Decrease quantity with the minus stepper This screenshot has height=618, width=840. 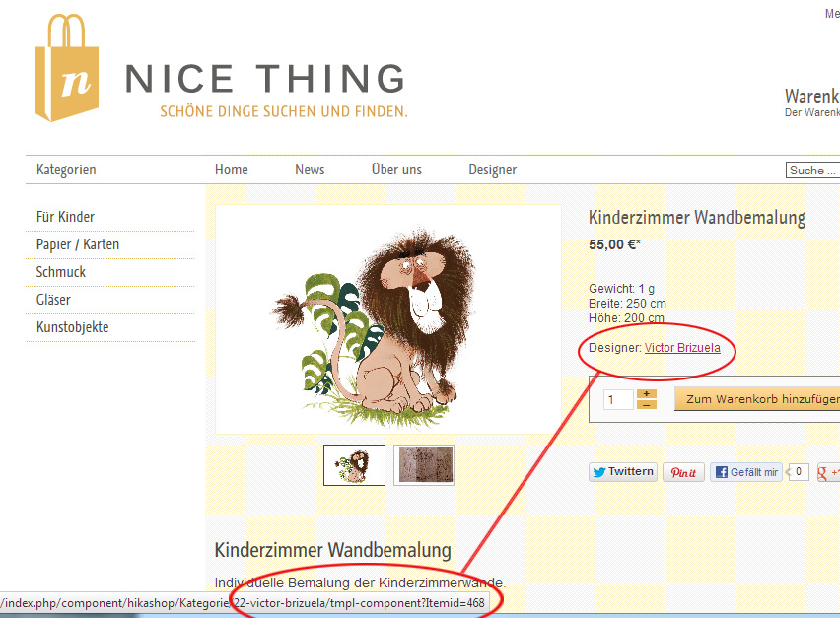647,405
